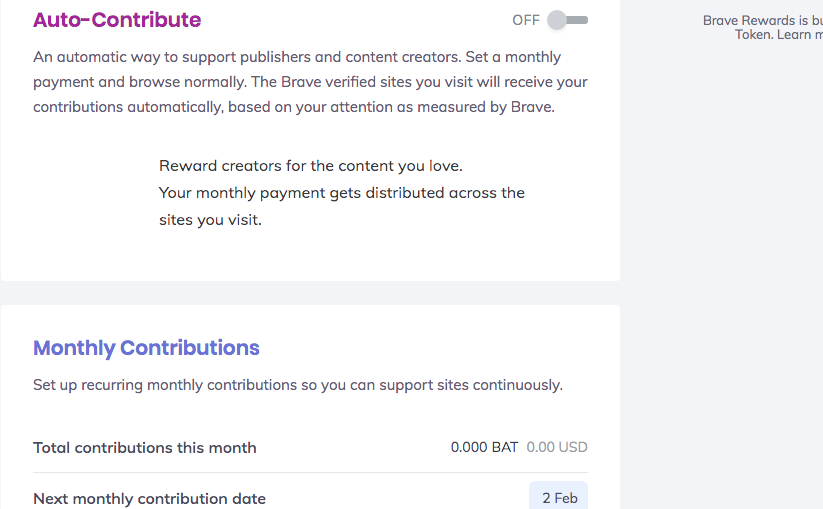Click the OFF label beside the toggle
The height and width of the screenshot is (509, 823).
tap(526, 20)
